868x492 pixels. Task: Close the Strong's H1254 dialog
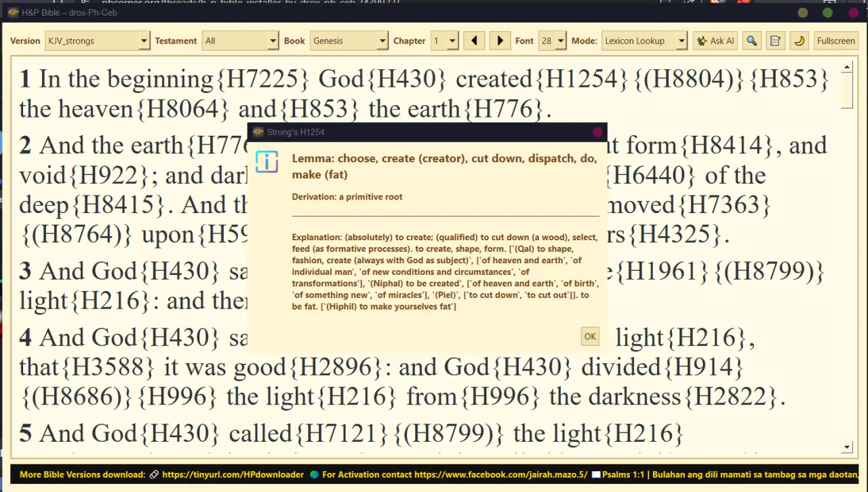[597, 132]
